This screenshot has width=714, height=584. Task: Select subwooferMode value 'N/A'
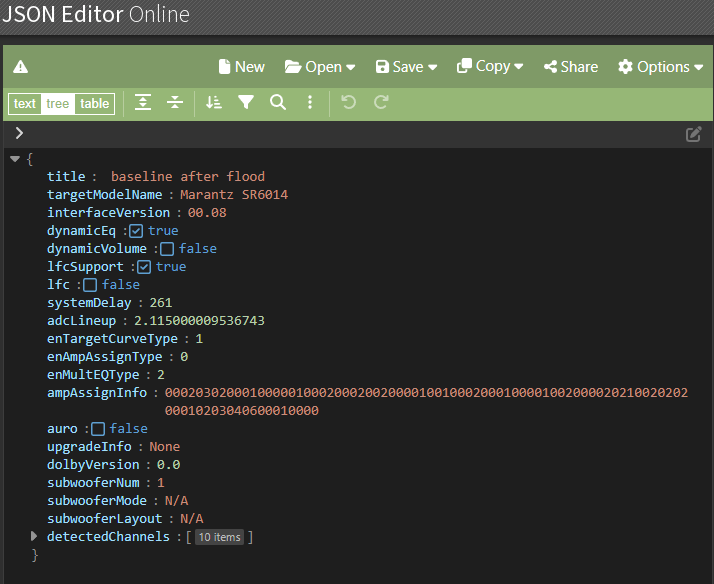pos(177,501)
